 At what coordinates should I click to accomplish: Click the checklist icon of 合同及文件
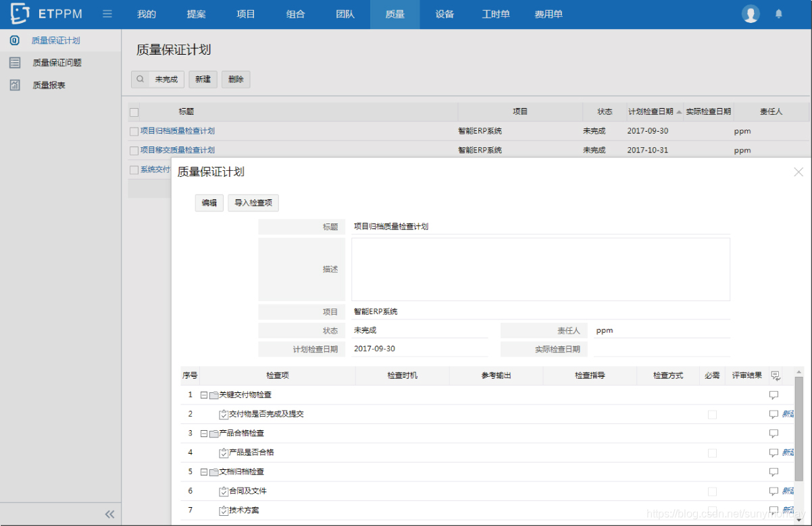point(224,491)
